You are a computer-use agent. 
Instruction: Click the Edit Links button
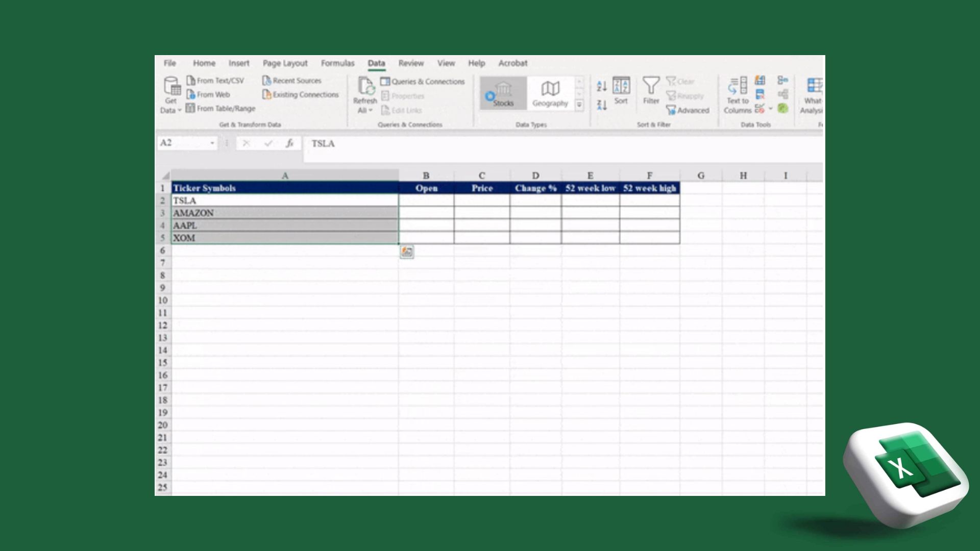(402, 110)
